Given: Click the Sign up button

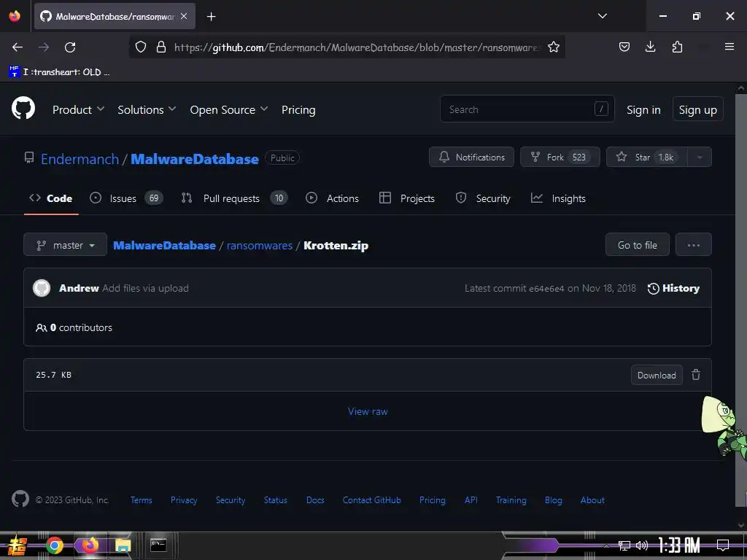Looking at the screenshot, I should coord(697,110).
